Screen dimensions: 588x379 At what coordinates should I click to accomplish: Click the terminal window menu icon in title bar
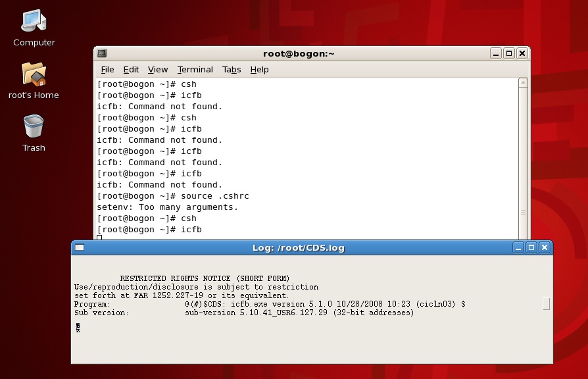coord(102,53)
